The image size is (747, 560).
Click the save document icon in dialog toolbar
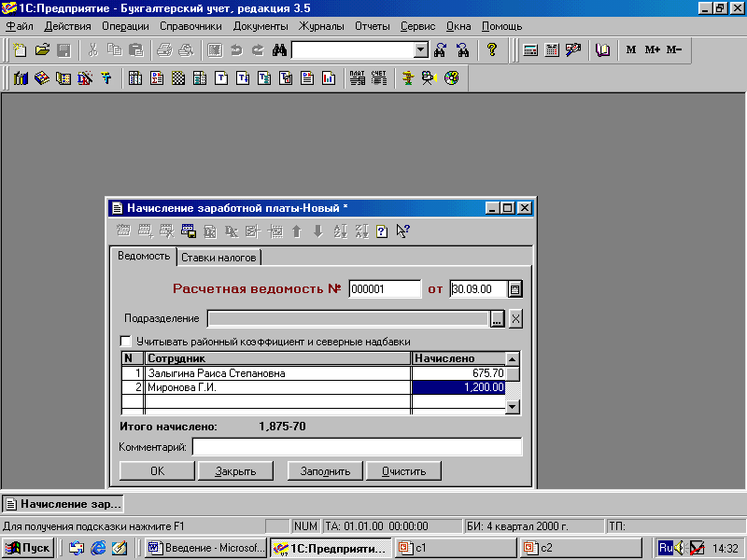click(189, 231)
